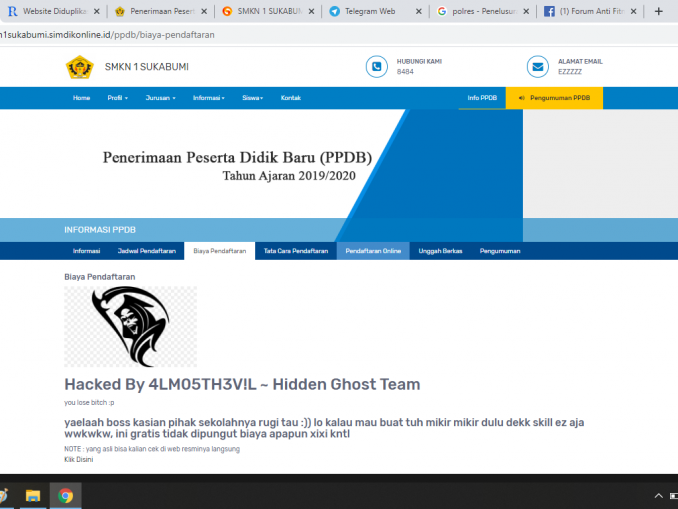The image size is (678, 509).
Task: Click the yellow Pengumuman PPDB button
Action: point(554,98)
